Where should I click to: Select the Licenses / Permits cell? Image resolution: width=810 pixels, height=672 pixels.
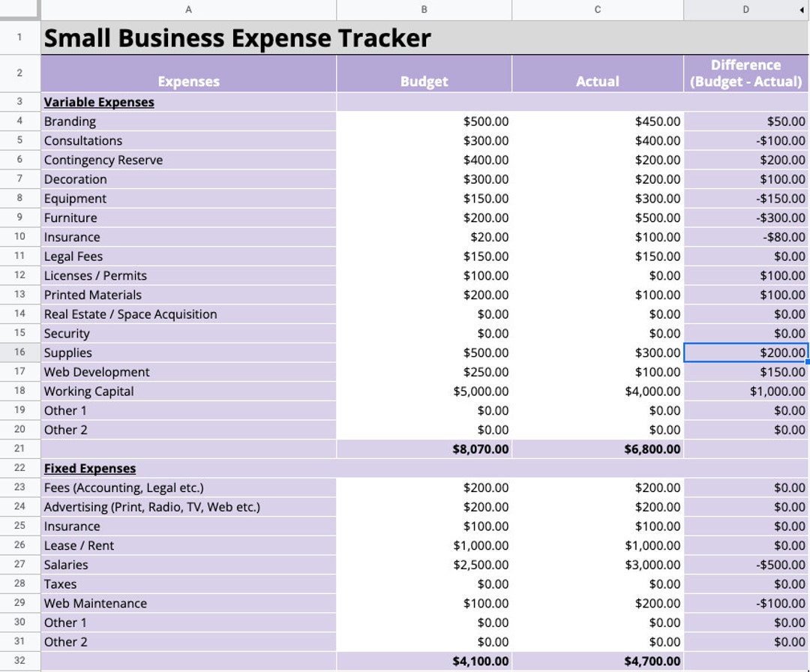[x=188, y=276]
